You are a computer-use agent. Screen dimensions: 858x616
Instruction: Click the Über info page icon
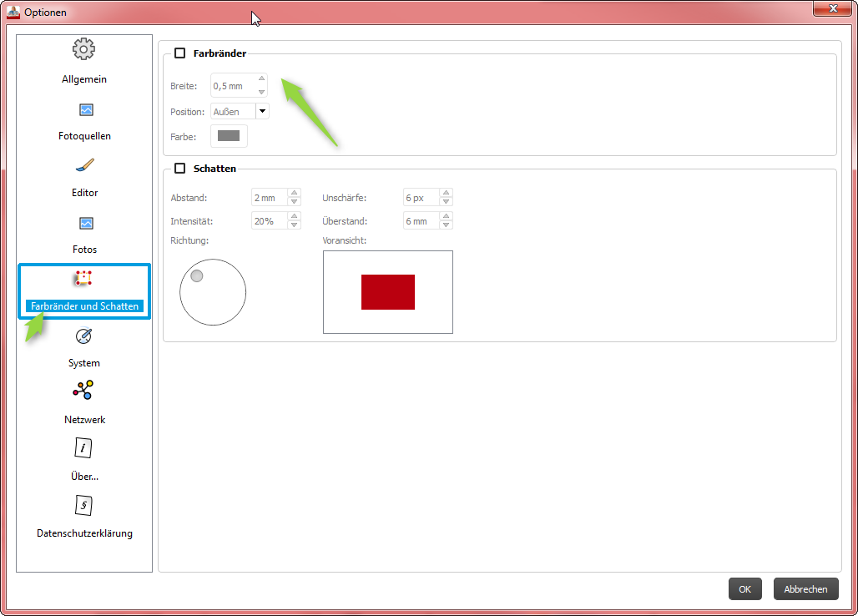point(83,448)
